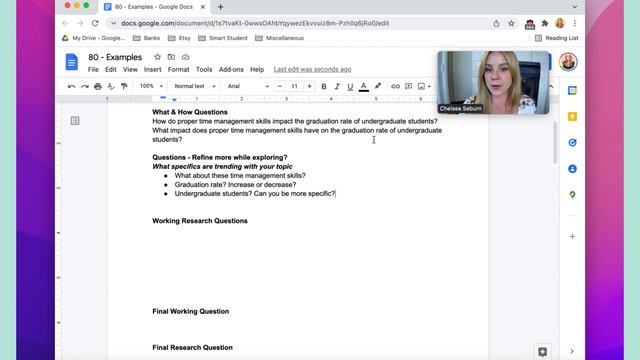The image size is (640, 360).
Task: Open the Insert image dropdown
Action: 424,86
